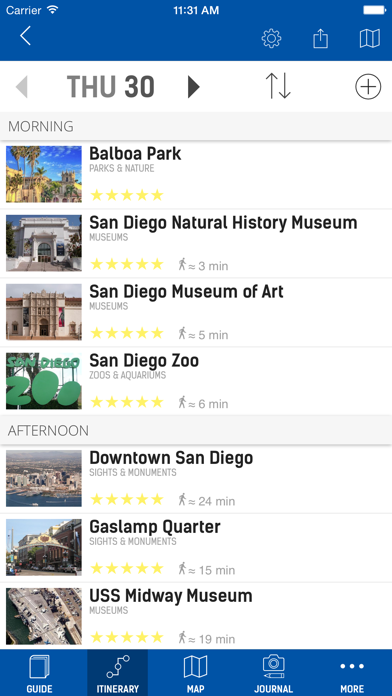The image size is (392, 696).
Task: Open the Journal tab
Action: click(x=273, y=673)
